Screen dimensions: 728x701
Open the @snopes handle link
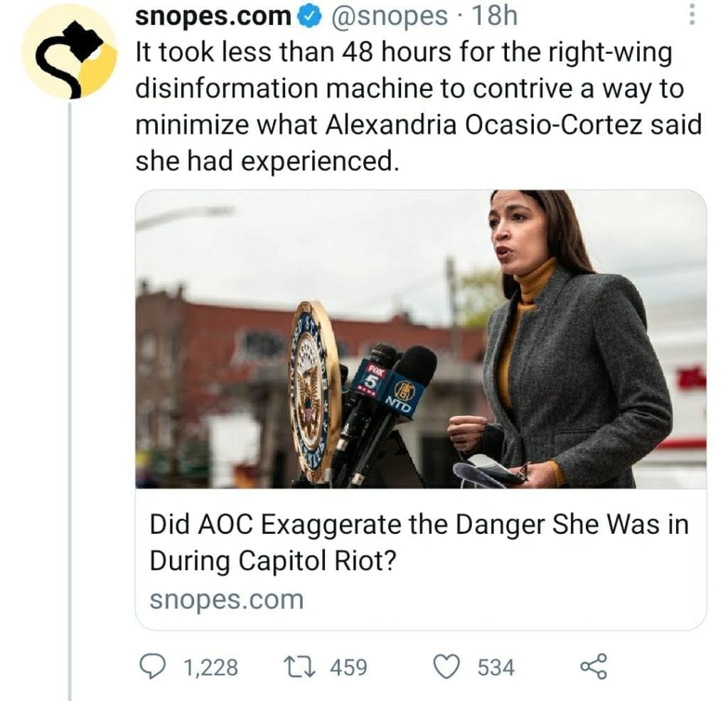[389, 17]
